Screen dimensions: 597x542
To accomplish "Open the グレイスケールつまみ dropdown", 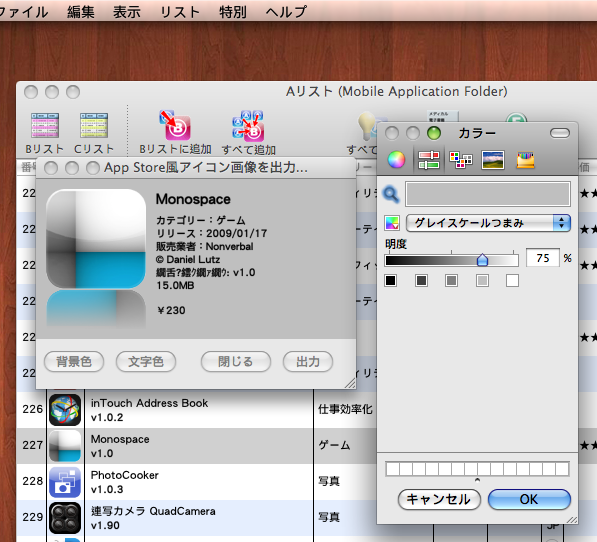I will 488,223.
